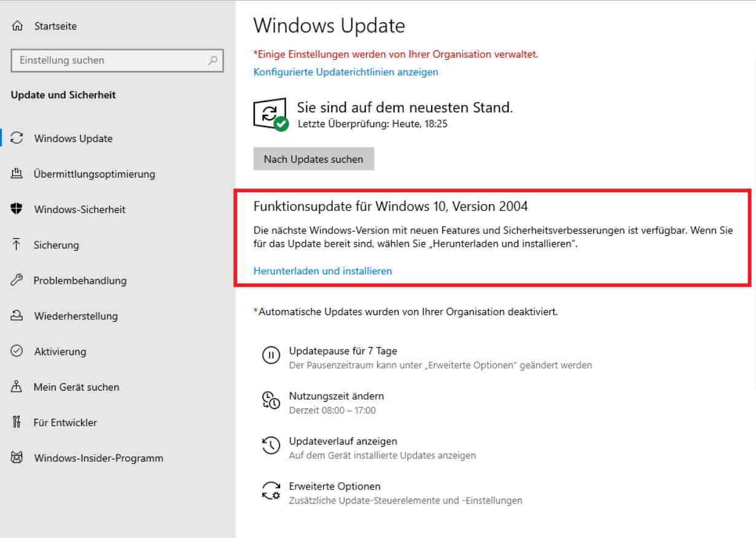
Task: Click the Für Entwickler tools icon
Action: point(17,423)
